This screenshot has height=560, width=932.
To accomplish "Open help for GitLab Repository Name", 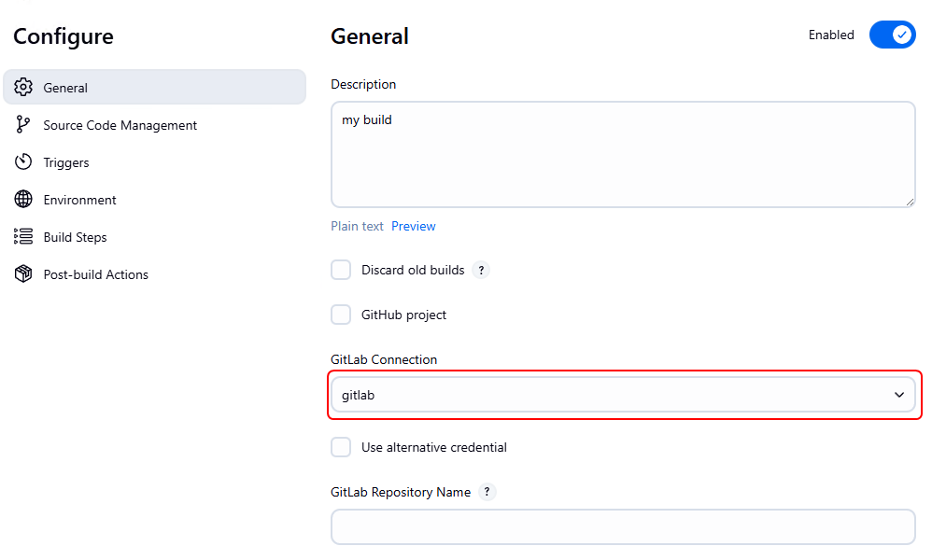I will coord(487,492).
